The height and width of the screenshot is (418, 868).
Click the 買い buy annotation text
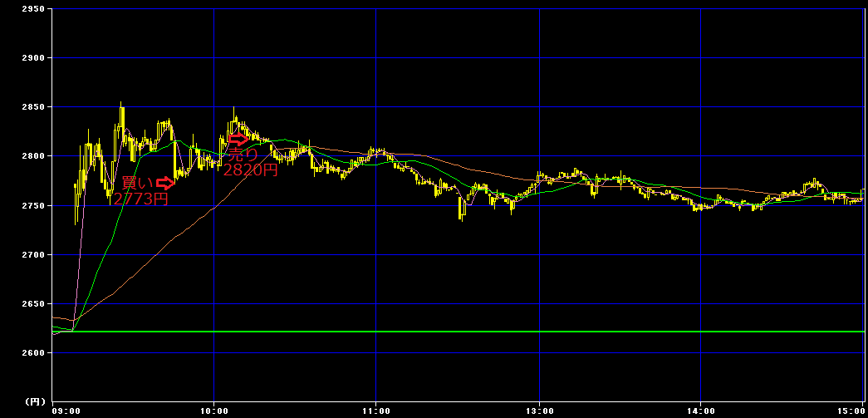point(137,183)
